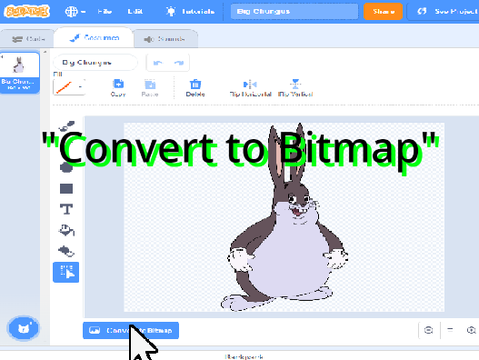This screenshot has height=360, width=479.
Task: Reset zoom with the equals button
Action: tap(450, 330)
